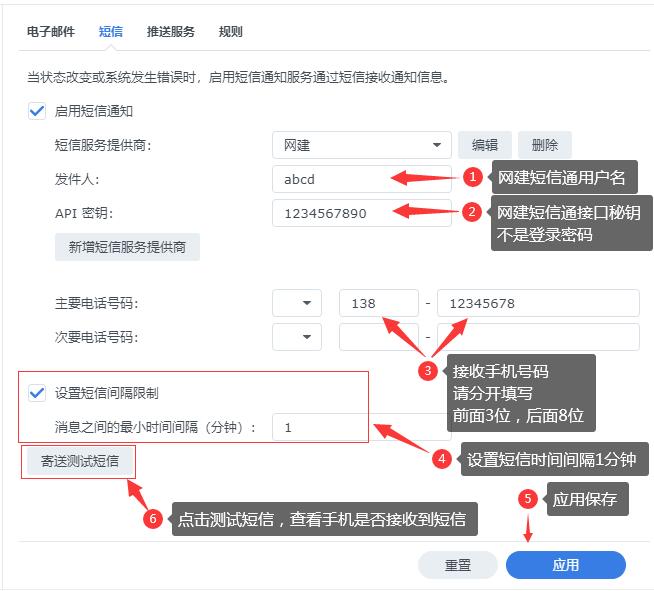Click the API 密钥 input field

(x=361, y=213)
